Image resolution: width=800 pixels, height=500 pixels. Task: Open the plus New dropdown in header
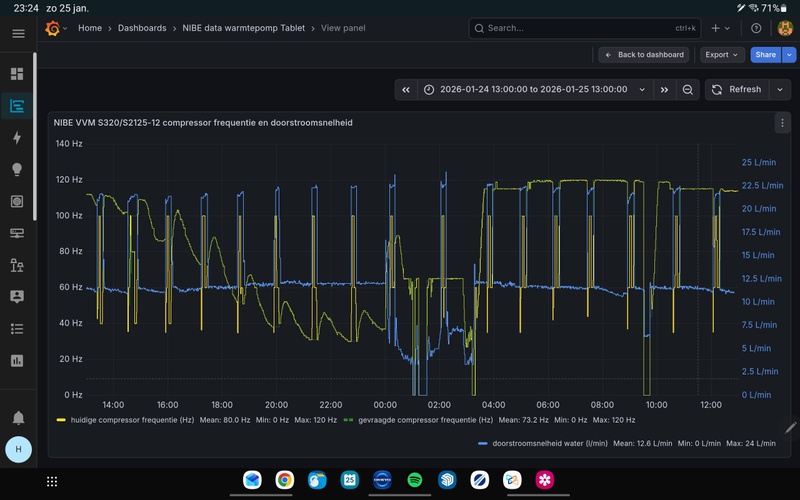[720, 28]
